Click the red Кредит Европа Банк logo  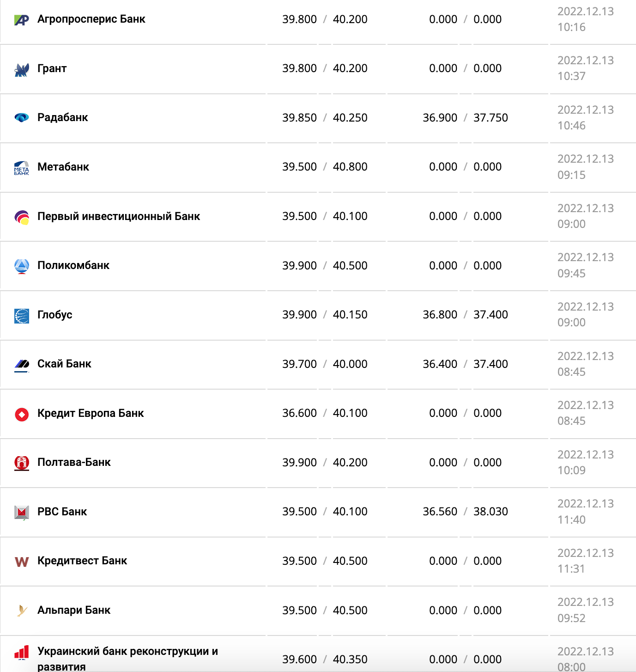point(22,414)
